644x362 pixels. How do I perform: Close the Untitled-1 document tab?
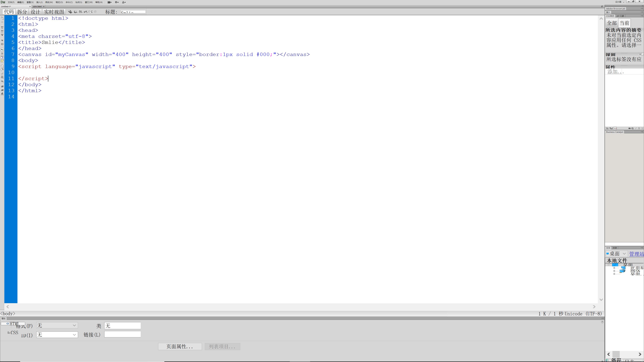pyautogui.click(x=30, y=7)
